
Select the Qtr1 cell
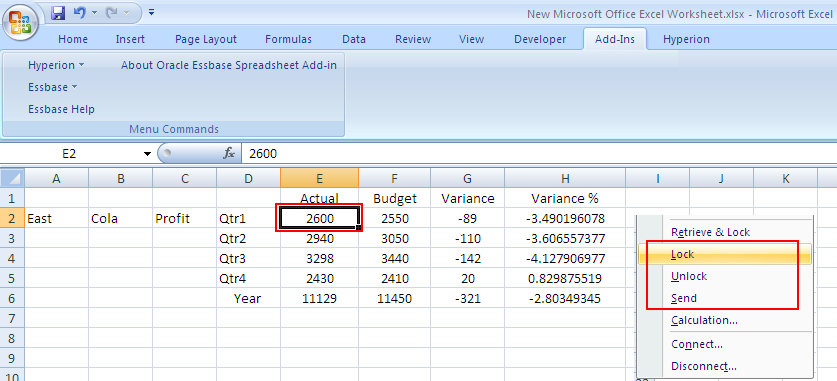tap(248, 218)
